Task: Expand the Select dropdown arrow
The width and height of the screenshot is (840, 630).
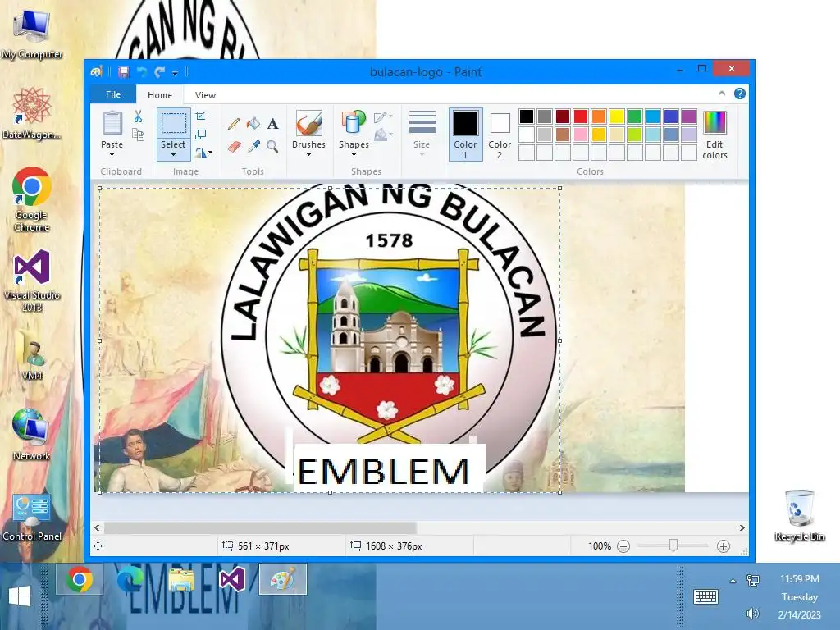Action: tap(173, 155)
